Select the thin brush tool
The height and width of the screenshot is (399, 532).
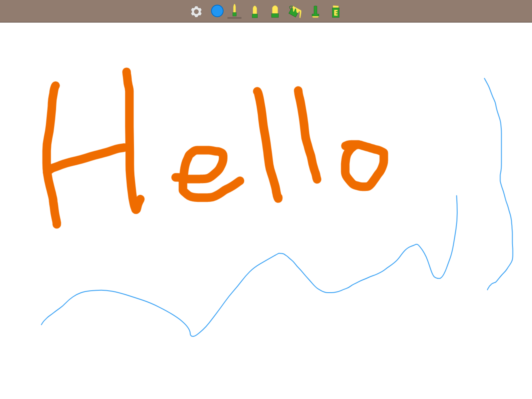(x=234, y=11)
